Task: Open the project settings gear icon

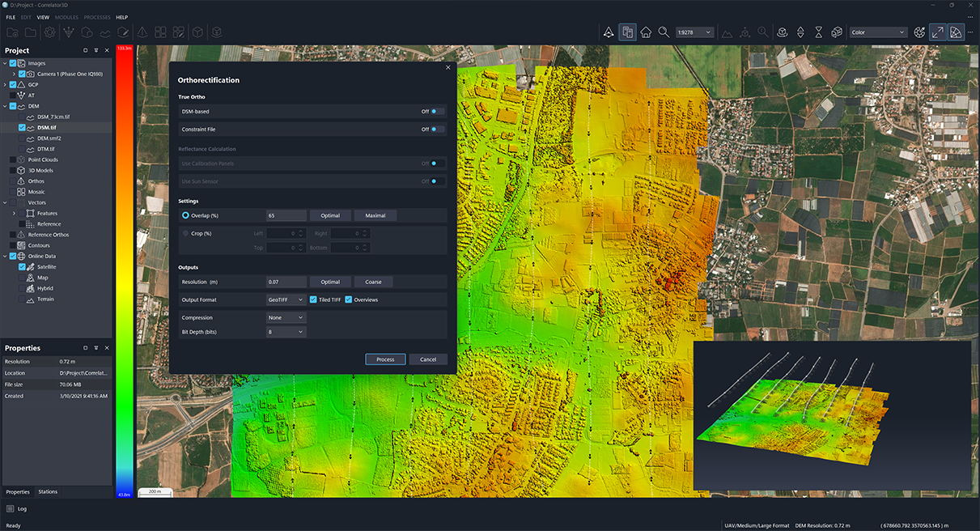Action: pos(49,32)
